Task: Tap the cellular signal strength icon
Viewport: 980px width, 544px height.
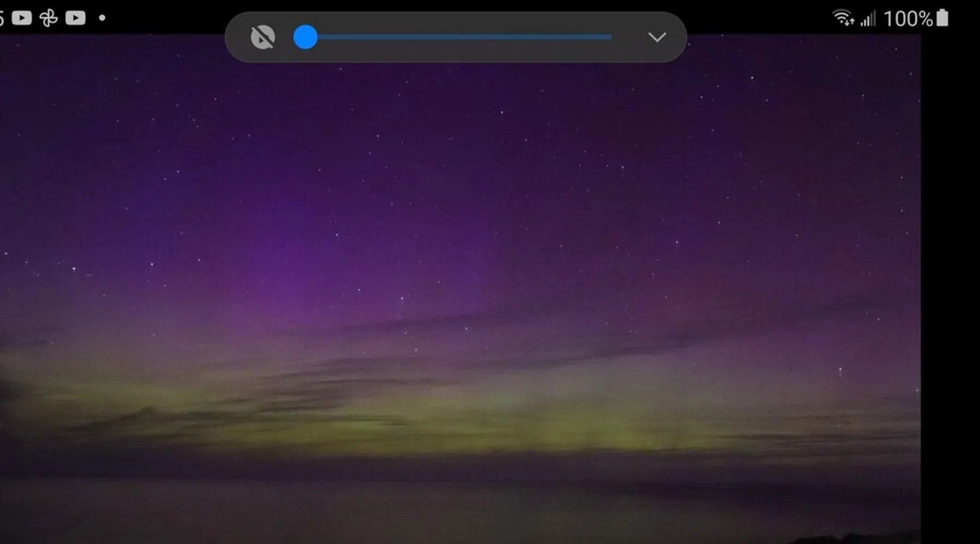Action: click(868, 19)
